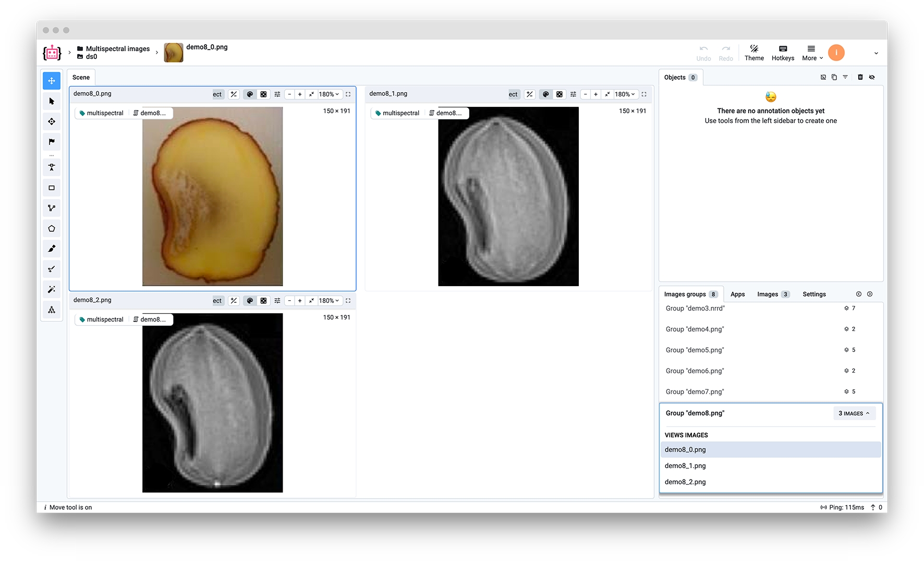Image resolution: width=924 pixels, height=565 pixels.
Task: Toggle random colors dice in demo8_1.png view
Action: click(560, 94)
